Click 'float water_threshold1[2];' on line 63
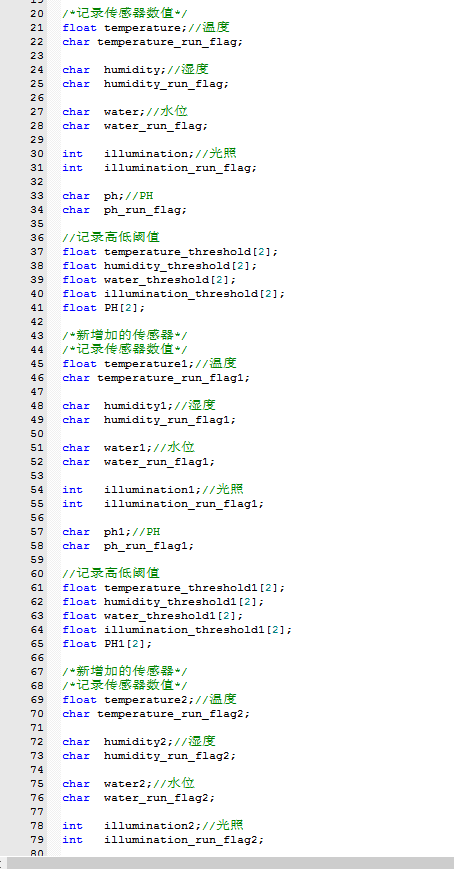Screen dimensions: 454x869 pos(152,616)
